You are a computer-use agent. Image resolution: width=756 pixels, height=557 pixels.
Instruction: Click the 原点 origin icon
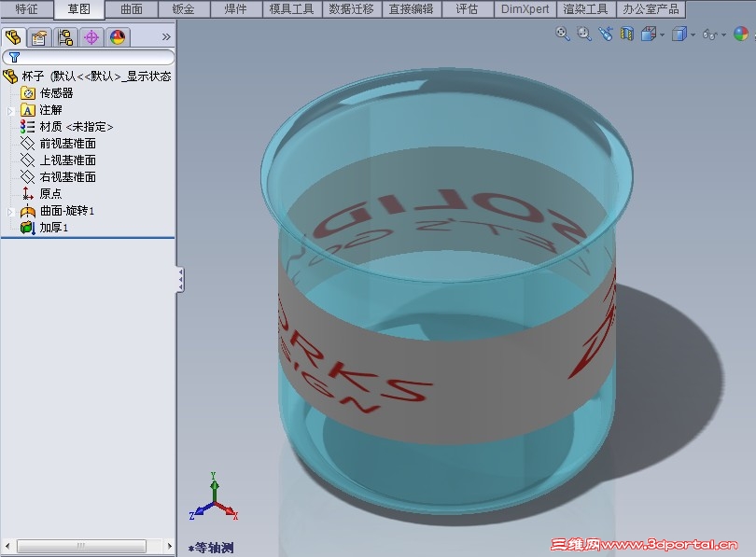(x=27, y=194)
